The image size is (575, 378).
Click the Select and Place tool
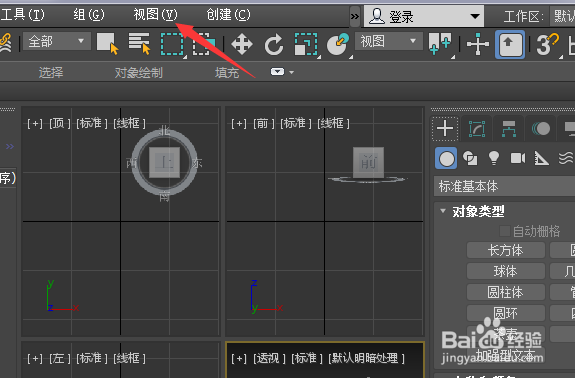tap(338, 44)
